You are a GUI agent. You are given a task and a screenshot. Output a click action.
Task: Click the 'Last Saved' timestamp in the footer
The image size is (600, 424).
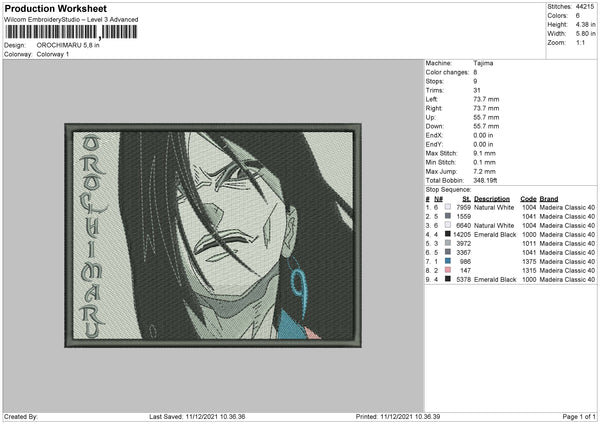[x=197, y=417]
